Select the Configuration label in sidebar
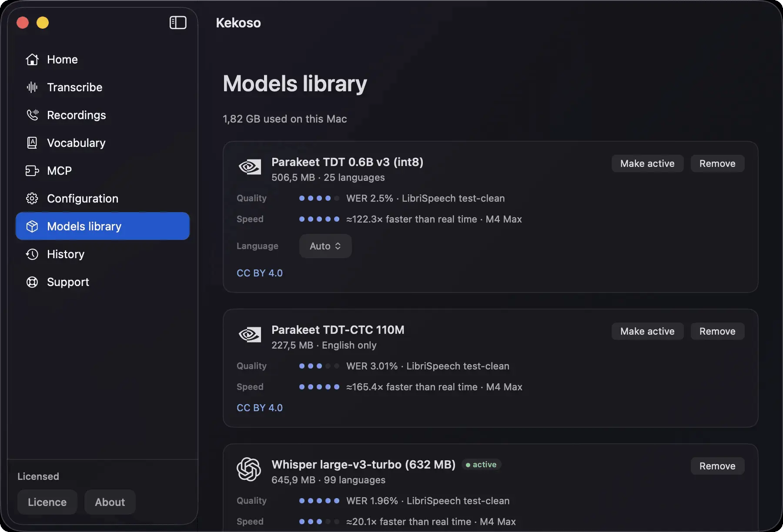 click(83, 199)
